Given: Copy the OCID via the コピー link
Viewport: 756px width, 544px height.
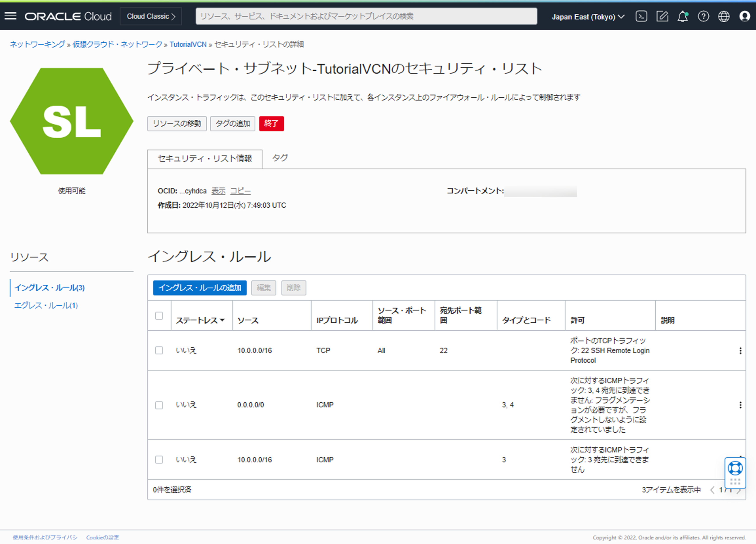Looking at the screenshot, I should [x=240, y=191].
